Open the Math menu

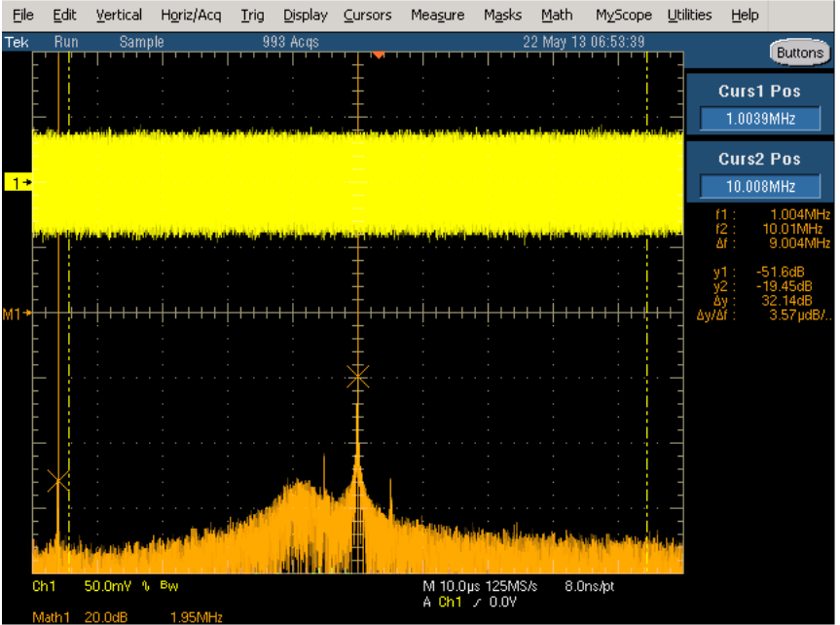557,15
